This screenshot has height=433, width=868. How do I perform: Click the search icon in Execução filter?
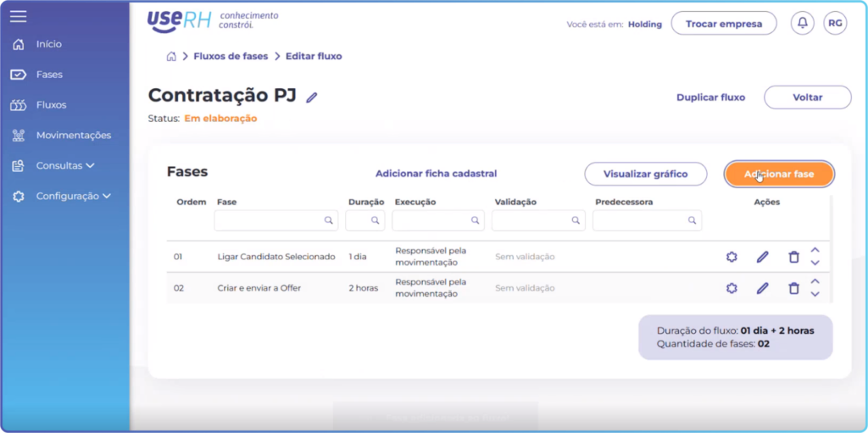coord(475,220)
